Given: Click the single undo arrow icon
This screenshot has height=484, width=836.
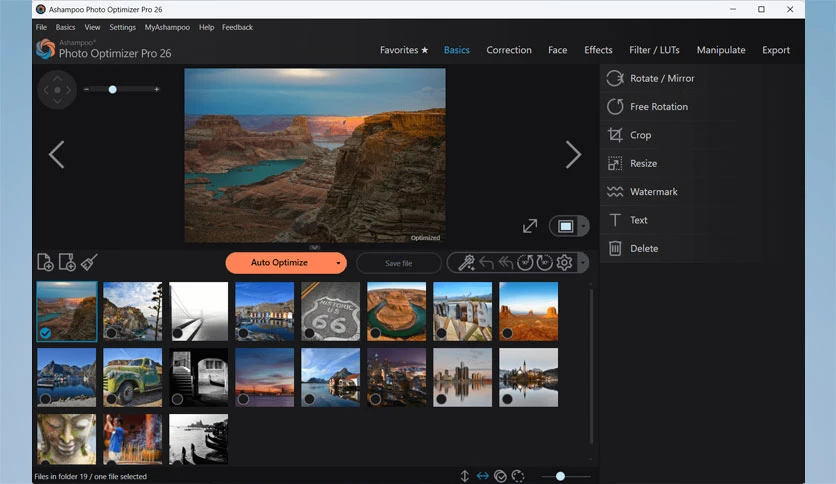Looking at the screenshot, I should pos(486,262).
